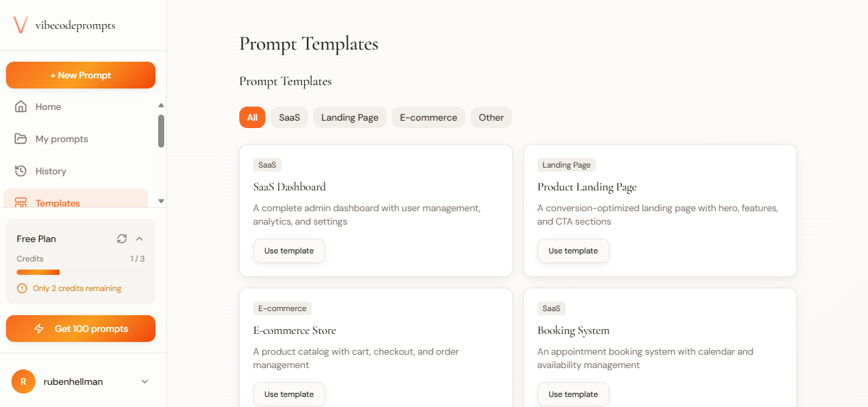Click the downward chevron below the sidebar menu
The height and width of the screenshot is (407, 868).
click(161, 200)
